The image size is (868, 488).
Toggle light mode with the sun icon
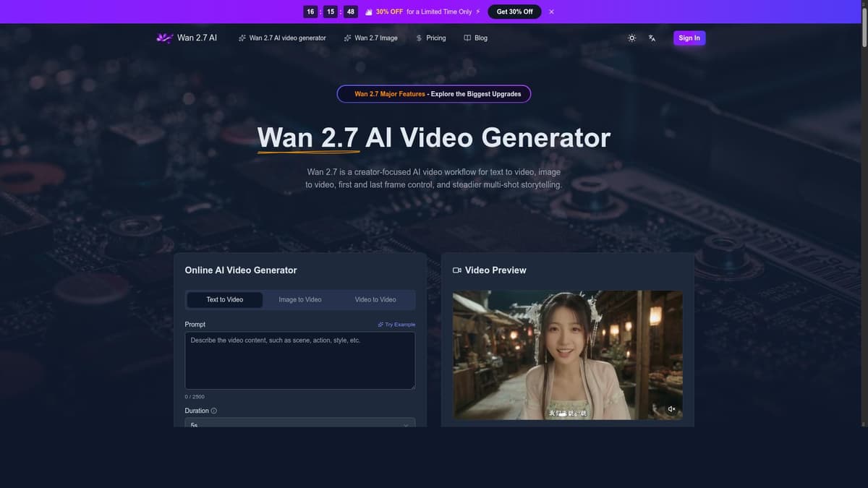631,38
